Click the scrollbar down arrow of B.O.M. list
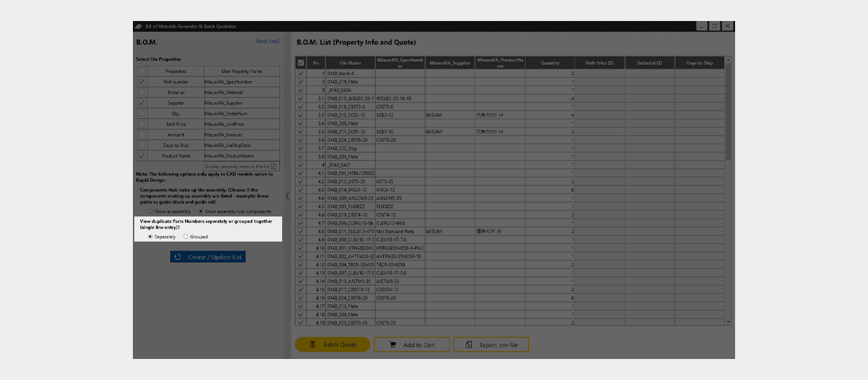The height and width of the screenshot is (380, 868). pos(729,321)
